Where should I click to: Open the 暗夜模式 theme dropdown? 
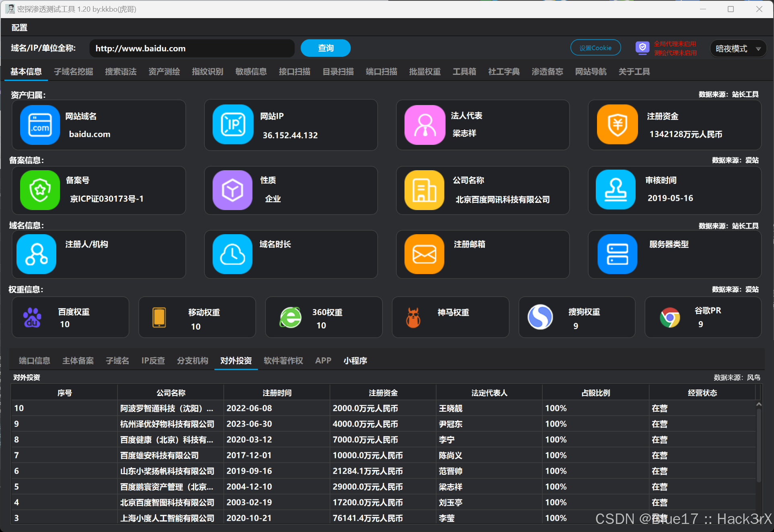[738, 49]
